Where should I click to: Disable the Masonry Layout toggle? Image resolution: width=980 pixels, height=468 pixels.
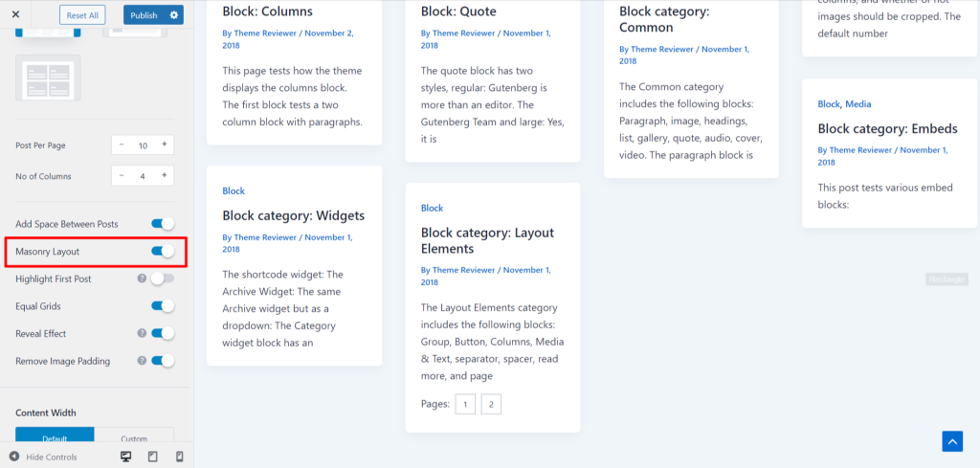coord(163,251)
